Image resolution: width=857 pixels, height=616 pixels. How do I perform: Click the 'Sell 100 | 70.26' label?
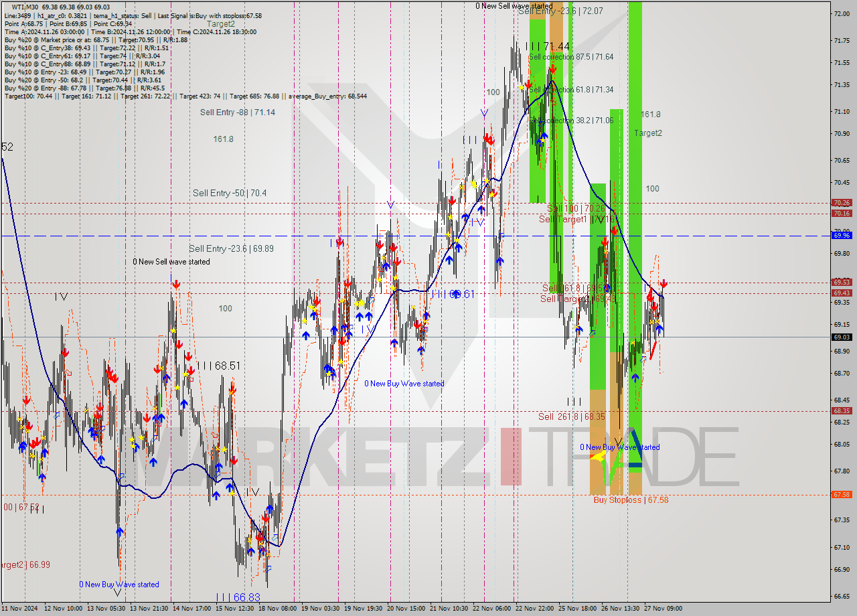[x=576, y=208]
